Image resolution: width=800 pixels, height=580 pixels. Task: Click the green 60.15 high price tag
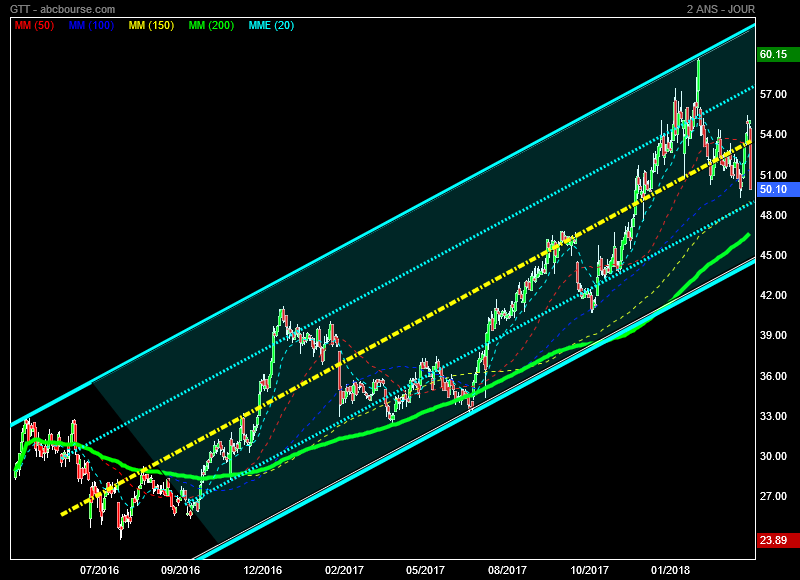click(x=778, y=54)
